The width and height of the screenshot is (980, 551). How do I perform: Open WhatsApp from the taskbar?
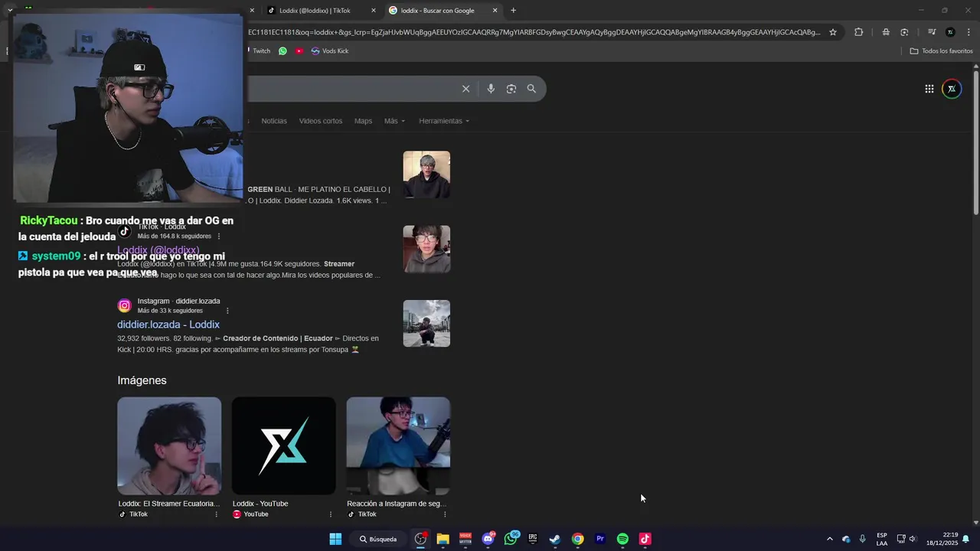pos(511,539)
